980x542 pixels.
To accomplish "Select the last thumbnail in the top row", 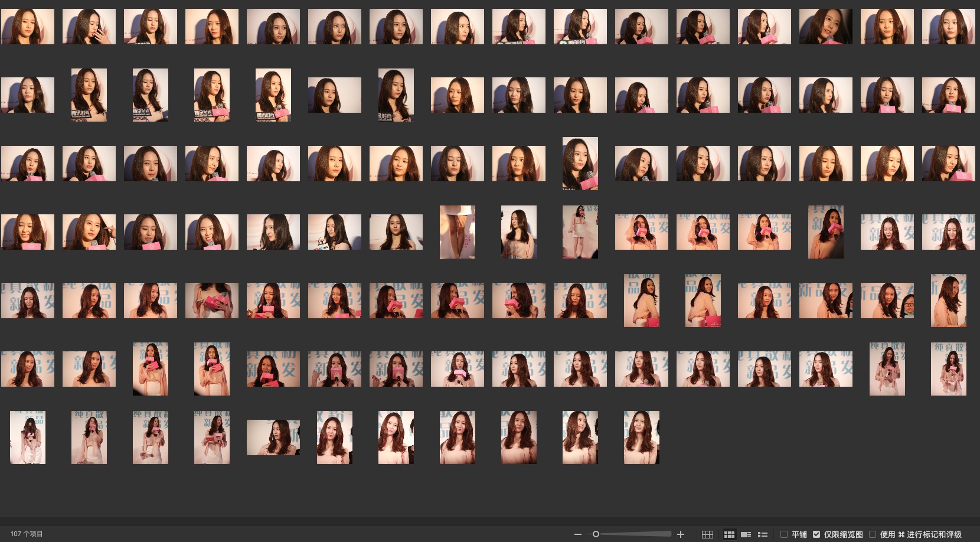I will pyautogui.click(x=948, y=27).
